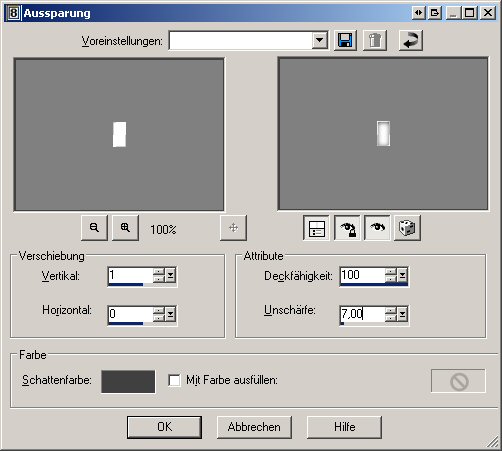Click the Abbrechen button
This screenshot has height=451, width=502.
254,427
